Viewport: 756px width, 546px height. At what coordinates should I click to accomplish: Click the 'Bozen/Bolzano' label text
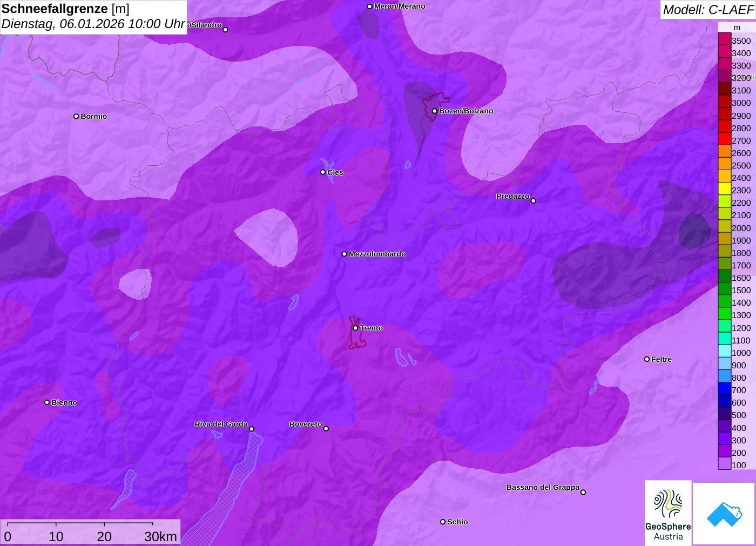[466, 111]
